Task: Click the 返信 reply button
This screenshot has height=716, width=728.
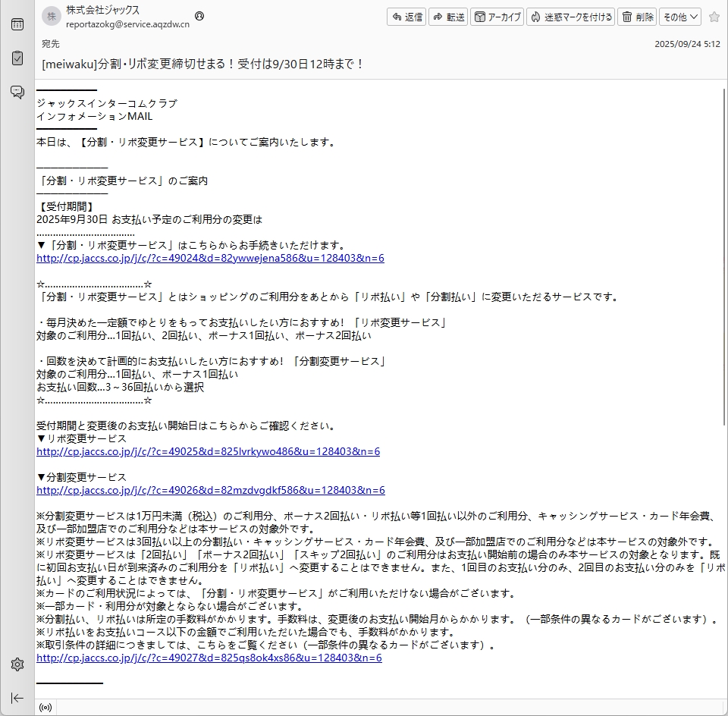Action: point(406,17)
